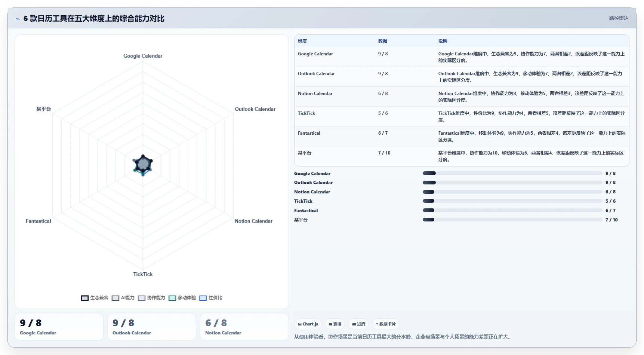Toggle the 移动体验 legend swatch

pos(172,298)
